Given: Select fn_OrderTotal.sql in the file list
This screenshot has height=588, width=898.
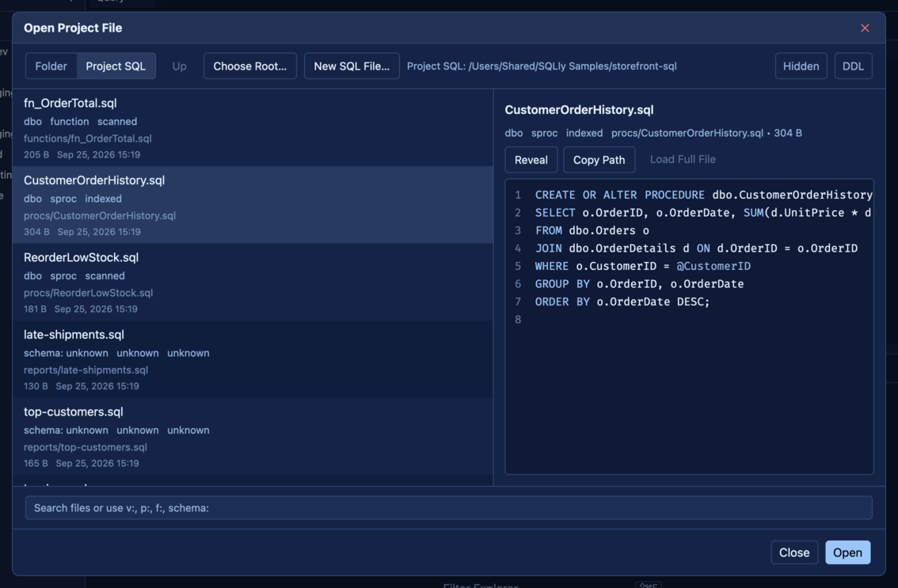Looking at the screenshot, I should 253,128.
